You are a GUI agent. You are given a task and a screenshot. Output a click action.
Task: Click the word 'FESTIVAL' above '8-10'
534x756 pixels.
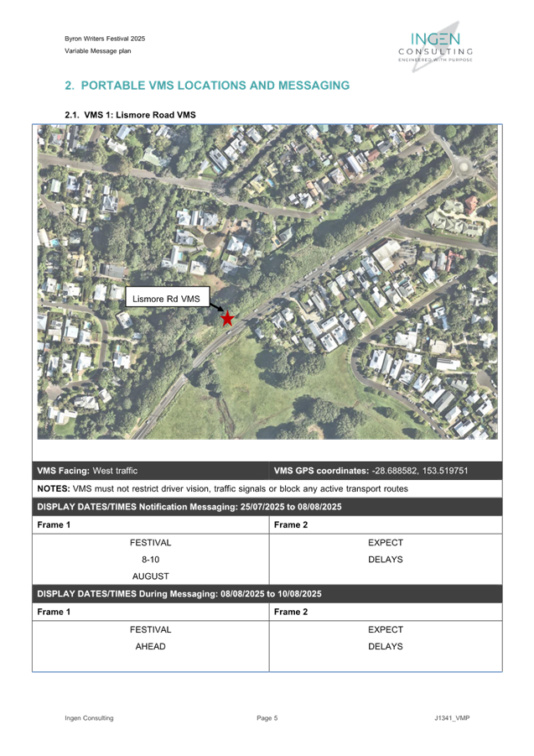[150, 542]
